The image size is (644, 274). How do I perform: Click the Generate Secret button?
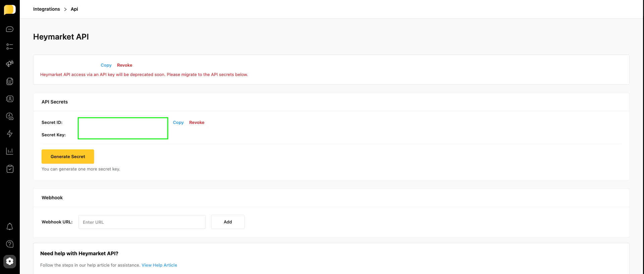point(68,156)
